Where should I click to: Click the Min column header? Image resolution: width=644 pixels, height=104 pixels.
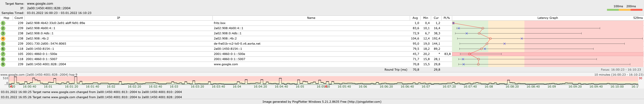coord(426,18)
